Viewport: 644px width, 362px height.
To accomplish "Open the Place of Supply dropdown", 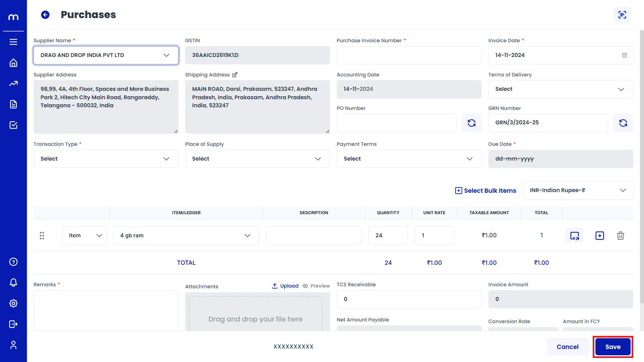I will pyautogui.click(x=257, y=159).
